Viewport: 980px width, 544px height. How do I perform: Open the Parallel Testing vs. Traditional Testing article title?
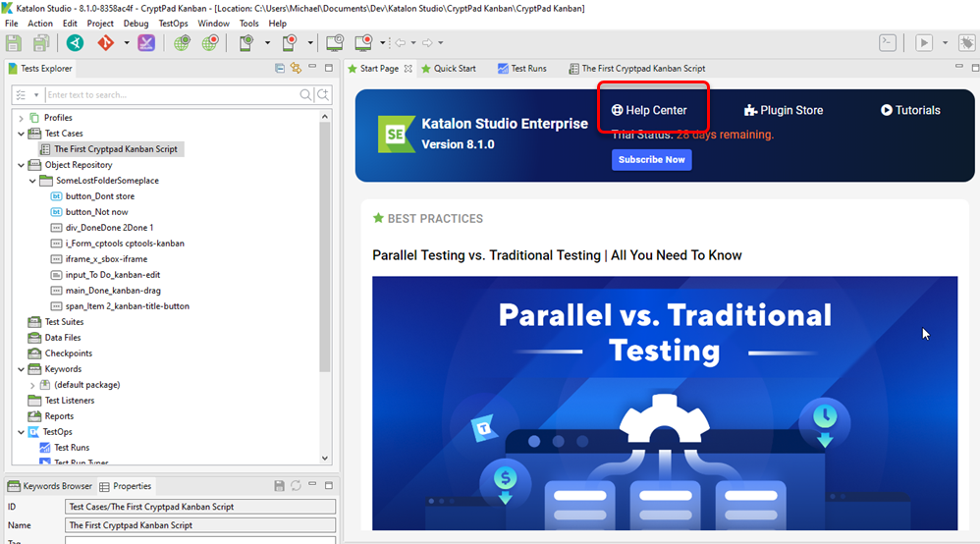pyautogui.click(x=557, y=255)
